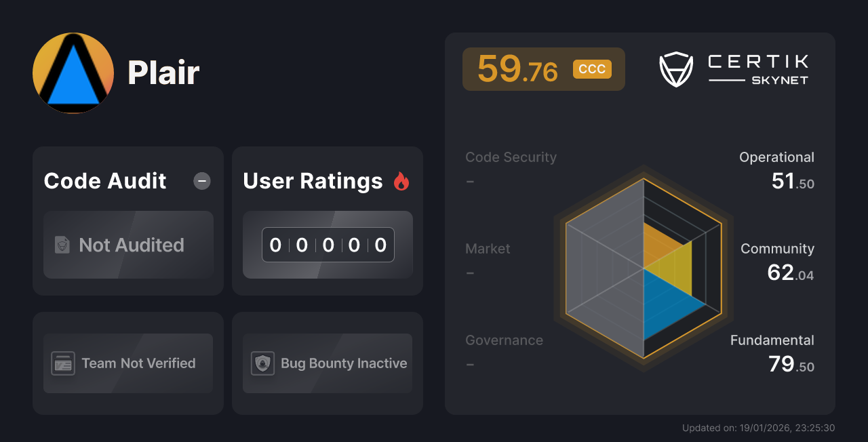The width and height of the screenshot is (868, 442).
Task: Toggle the minus indicator beside Code Audit
Action: pos(201,180)
